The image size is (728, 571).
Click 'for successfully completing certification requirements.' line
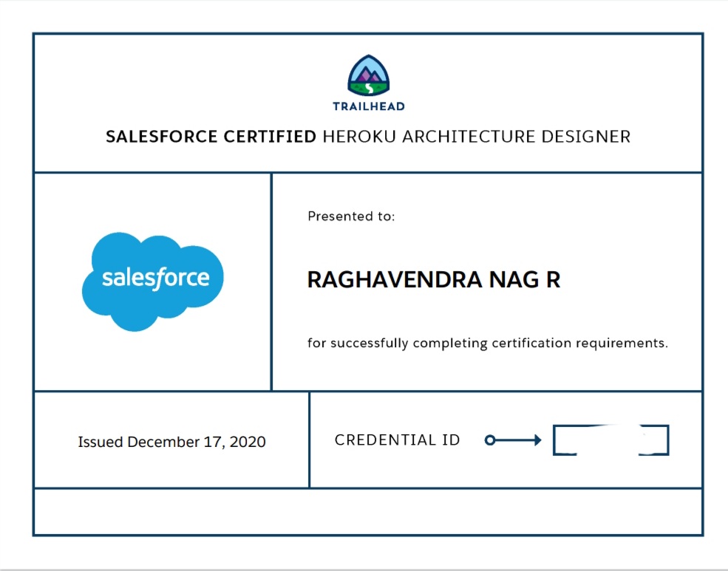(488, 343)
